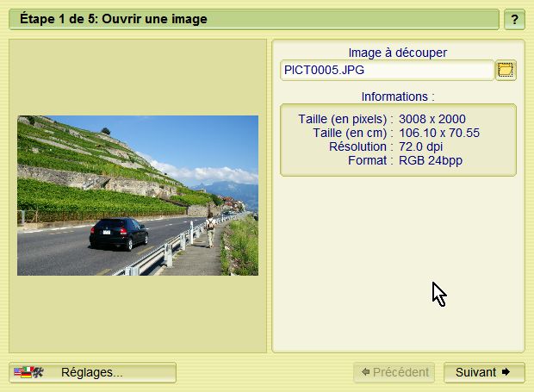Click the 'Image à découper' label
This screenshot has height=392, width=534.
397,53
